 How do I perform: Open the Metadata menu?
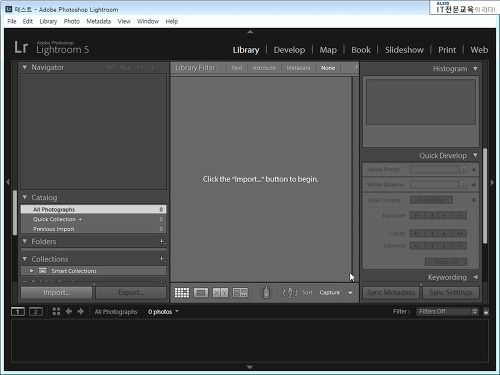[99, 21]
